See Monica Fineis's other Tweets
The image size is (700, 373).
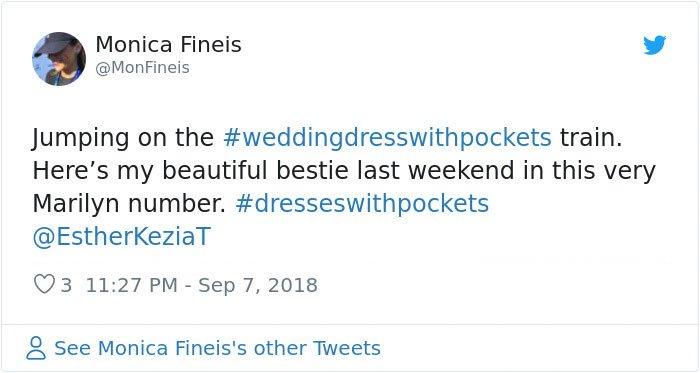point(217,348)
